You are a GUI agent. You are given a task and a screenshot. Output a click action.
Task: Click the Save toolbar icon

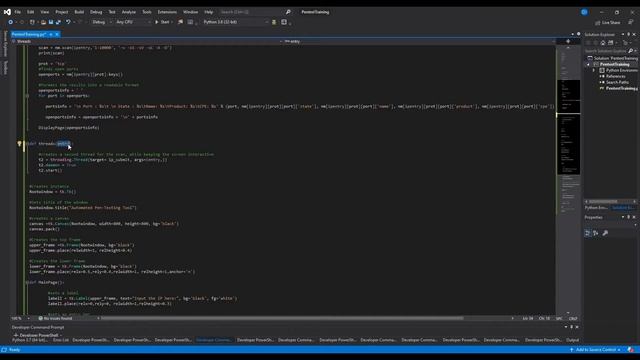click(51, 22)
